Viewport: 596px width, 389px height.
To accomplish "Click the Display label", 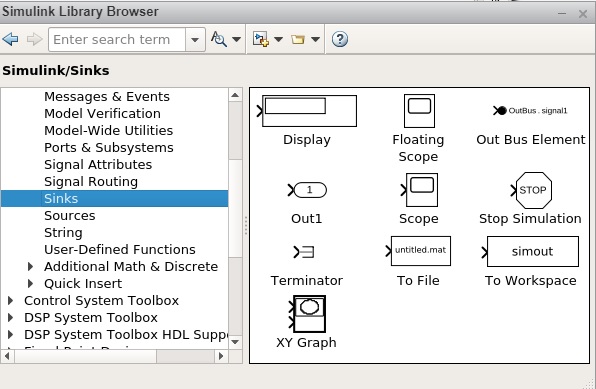I will tap(307, 140).
